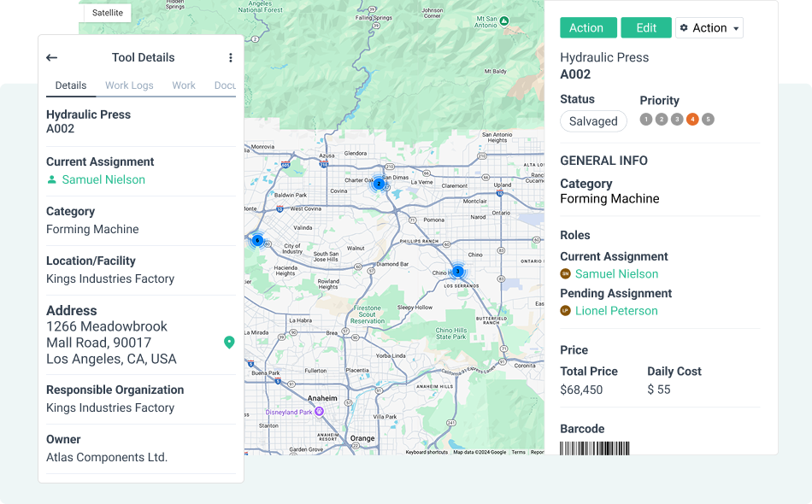The width and height of the screenshot is (812, 504).
Task: Expand the gear Action dropdown
Action: click(709, 28)
